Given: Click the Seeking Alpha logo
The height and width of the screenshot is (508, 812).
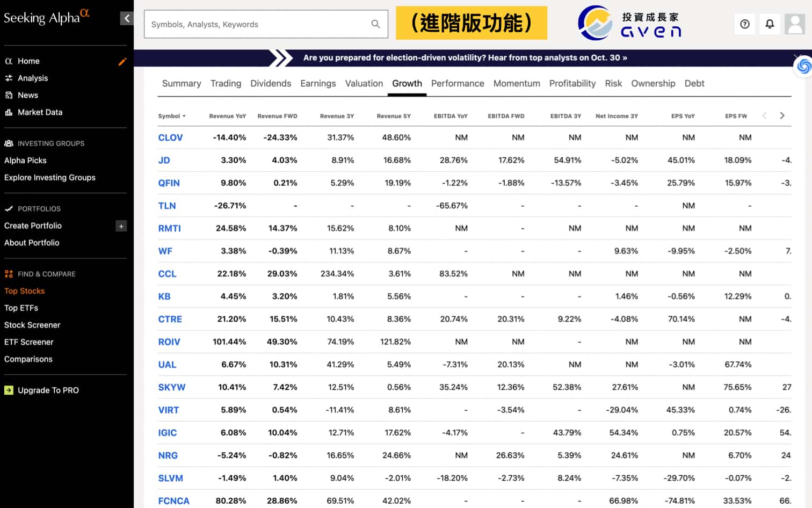Looking at the screenshot, I should 47,17.
